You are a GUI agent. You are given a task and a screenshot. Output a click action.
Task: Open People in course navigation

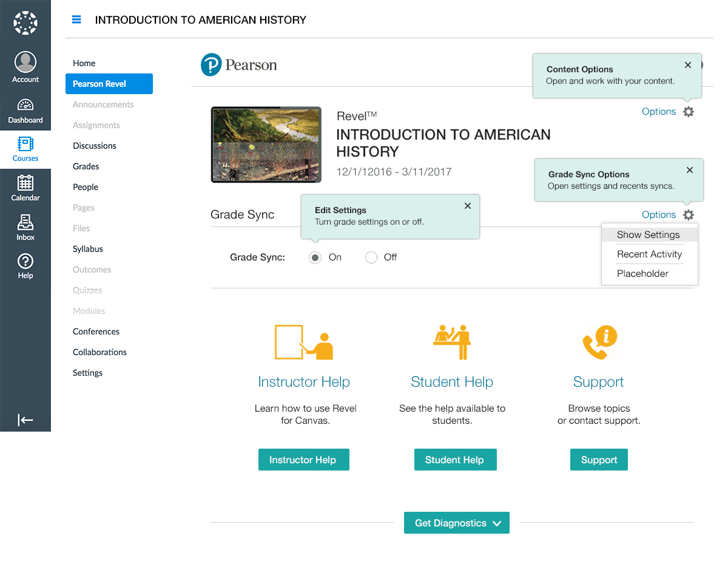(x=86, y=187)
